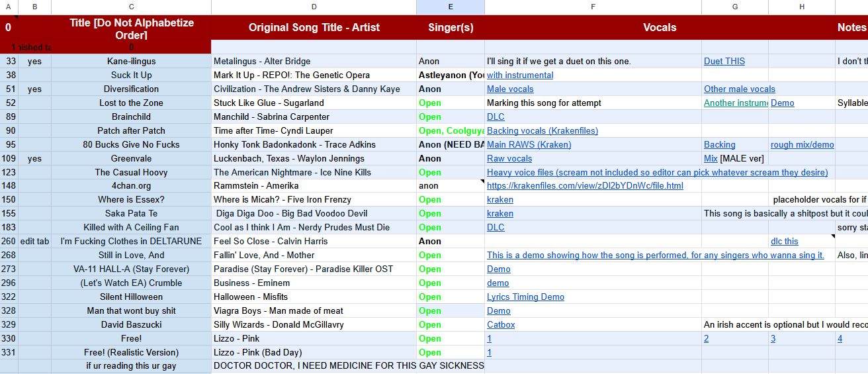Image resolution: width=868 pixels, height=374 pixels.
Task: Open the 'Heavy voice files' link
Action: pyautogui.click(x=657, y=172)
